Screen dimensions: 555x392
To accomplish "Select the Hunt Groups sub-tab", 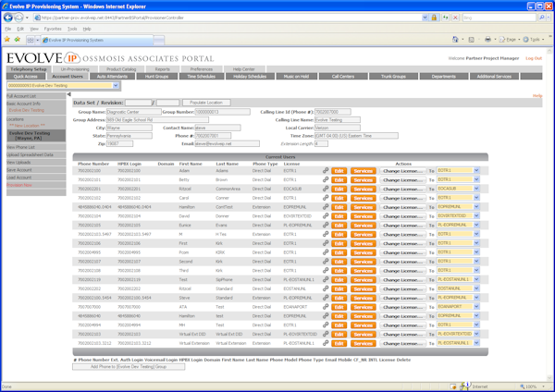I will coord(156,76).
